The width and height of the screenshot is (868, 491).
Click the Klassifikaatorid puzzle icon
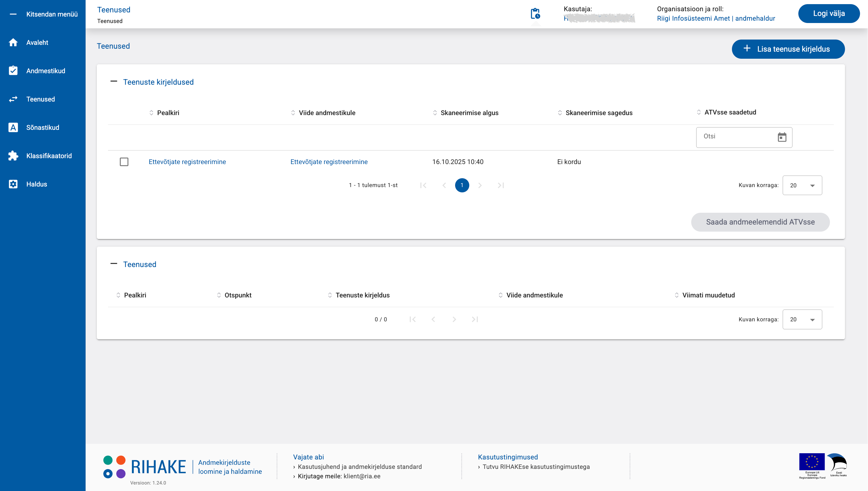[x=13, y=156]
